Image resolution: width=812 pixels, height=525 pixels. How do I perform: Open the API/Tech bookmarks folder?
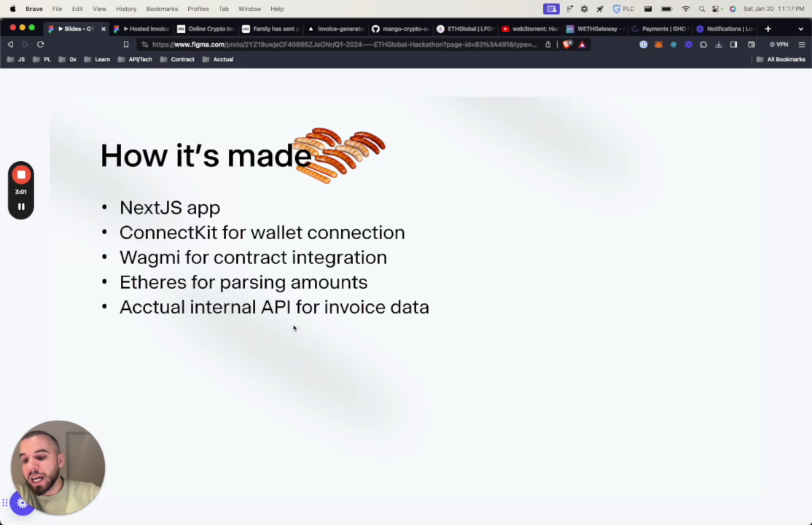click(x=135, y=60)
